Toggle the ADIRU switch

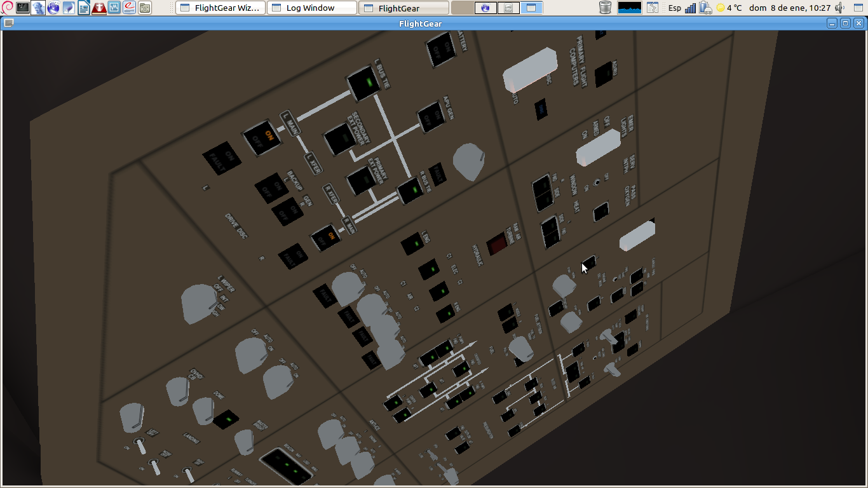pos(604,75)
